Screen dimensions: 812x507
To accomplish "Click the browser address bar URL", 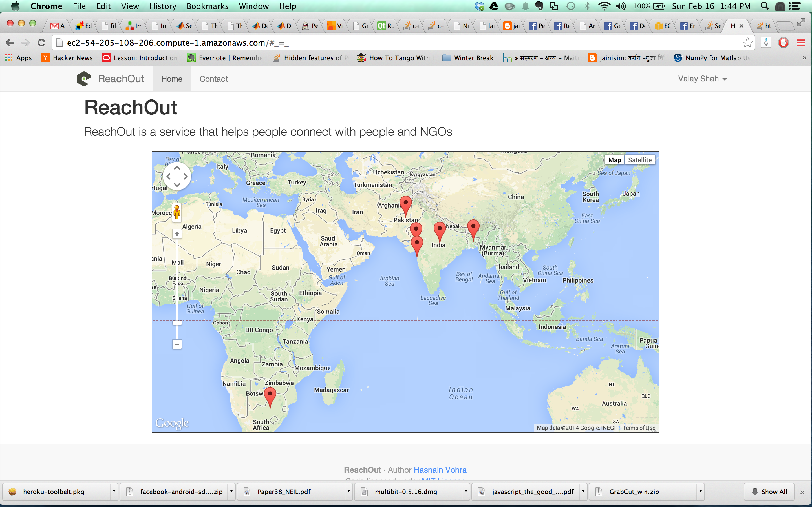I will [x=178, y=43].
